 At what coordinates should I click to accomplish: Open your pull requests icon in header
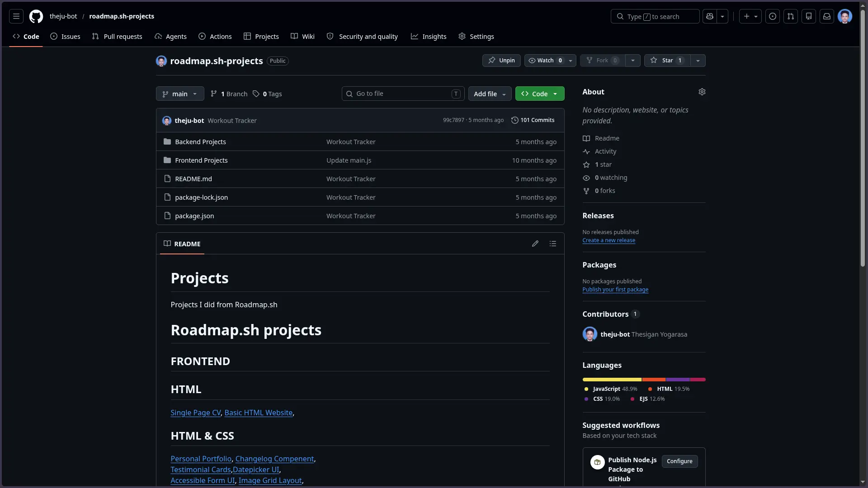coord(791,16)
